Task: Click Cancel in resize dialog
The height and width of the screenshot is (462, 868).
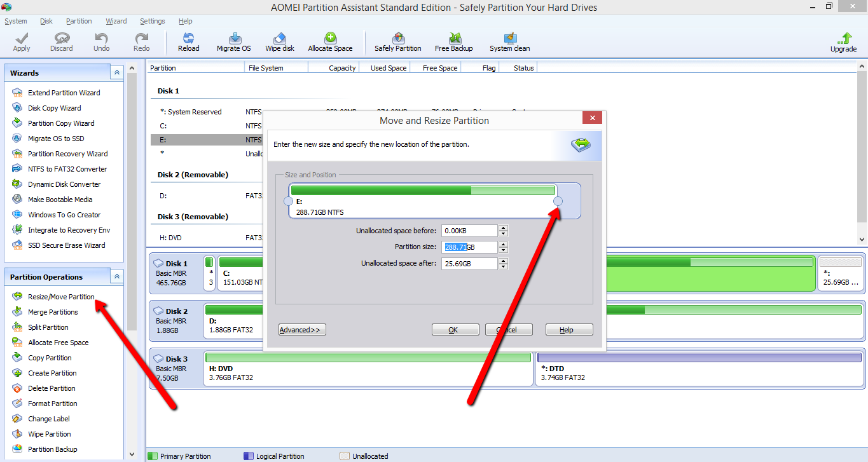Action: coord(509,330)
